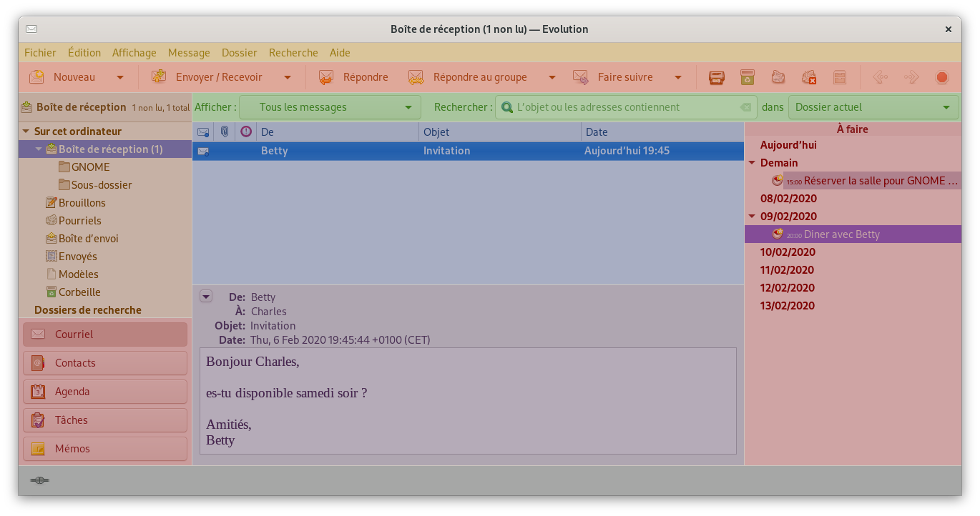980x516 pixels.
Task: Switch to the Contacts view
Action: 105,363
